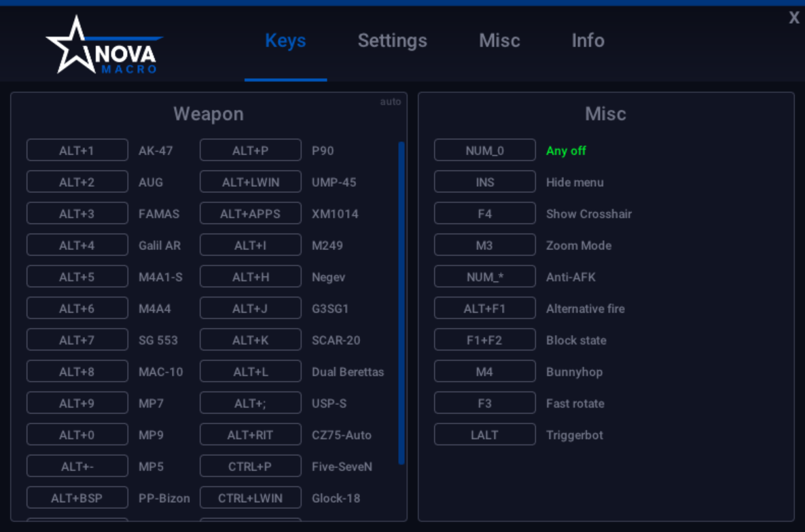Click the Bunnyhop M4 keybind
The height and width of the screenshot is (532, 805).
click(485, 371)
